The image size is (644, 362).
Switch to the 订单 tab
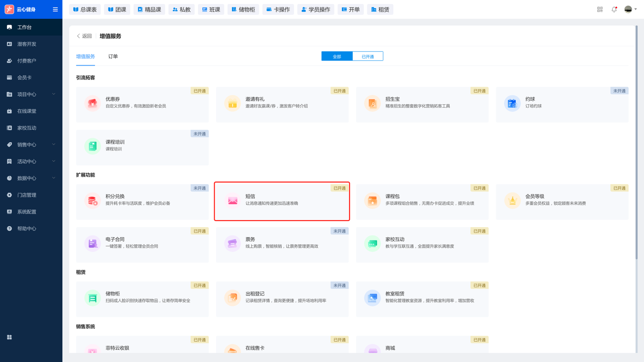pyautogui.click(x=113, y=56)
